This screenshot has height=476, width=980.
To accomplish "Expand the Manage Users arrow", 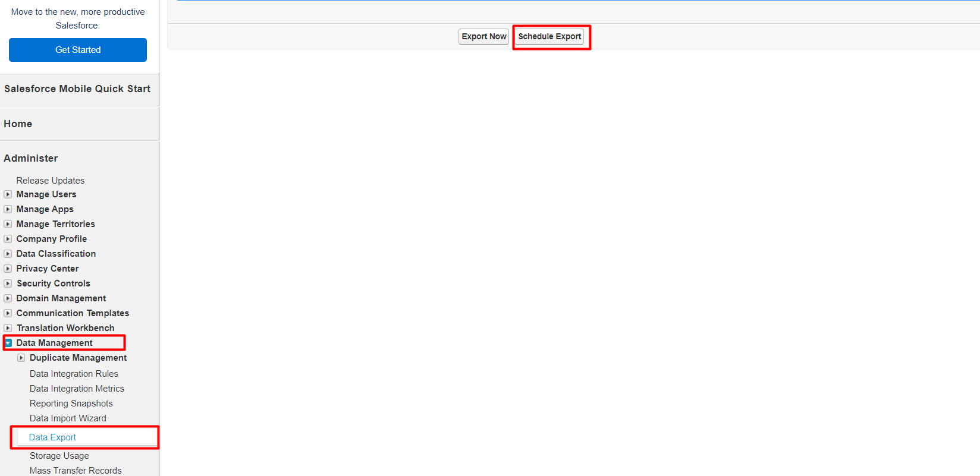I will [8, 194].
